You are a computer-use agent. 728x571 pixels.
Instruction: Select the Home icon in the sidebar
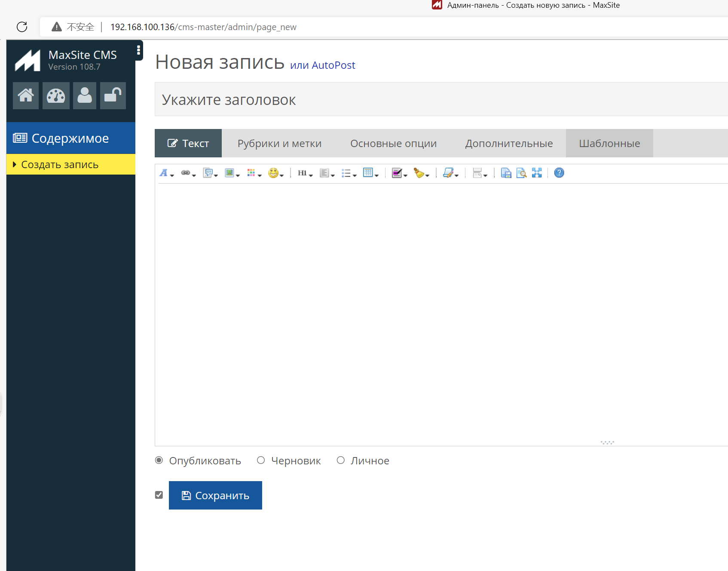(x=25, y=95)
